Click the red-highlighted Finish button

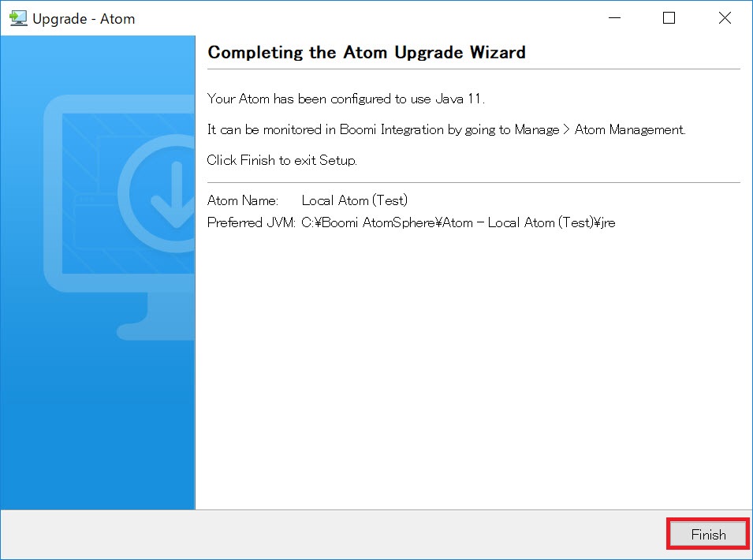[706, 534]
